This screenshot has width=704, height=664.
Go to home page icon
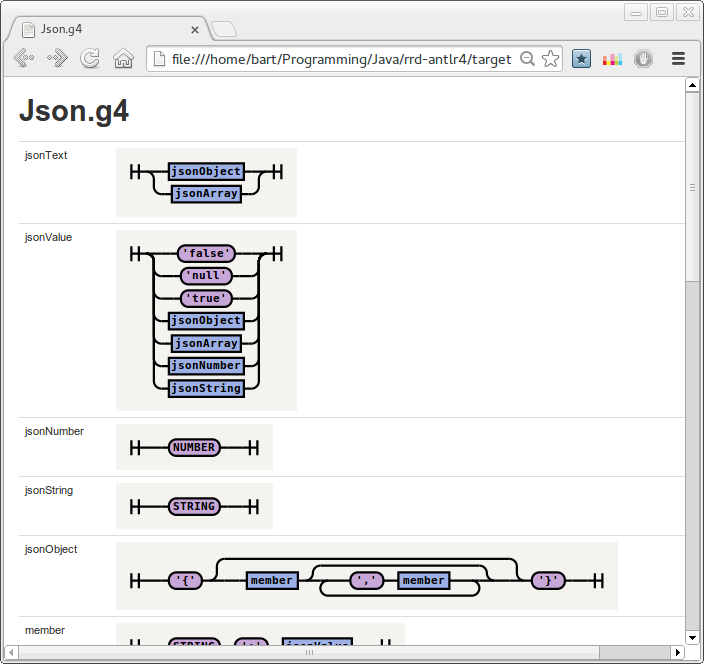point(123,58)
